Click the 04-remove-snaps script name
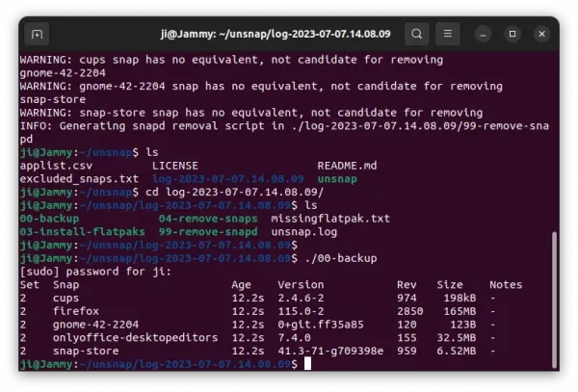Viewport: 578px width, 392px height. tap(208, 219)
